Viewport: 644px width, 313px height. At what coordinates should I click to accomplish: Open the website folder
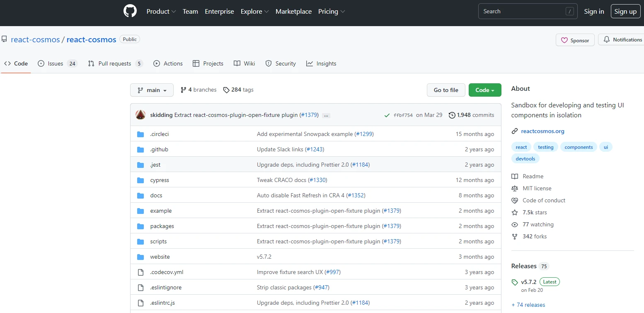[160, 257]
